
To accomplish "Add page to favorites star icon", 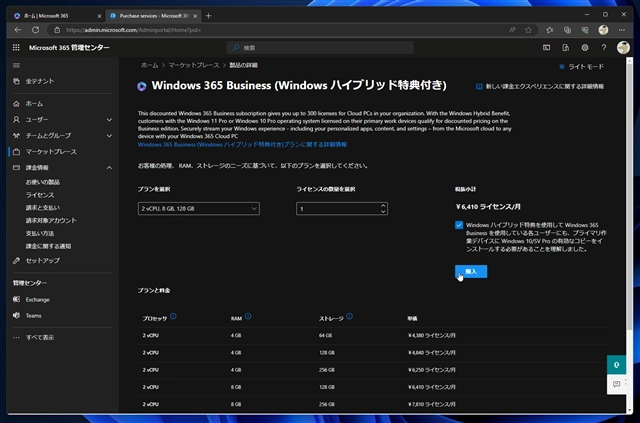I will click(528, 30).
